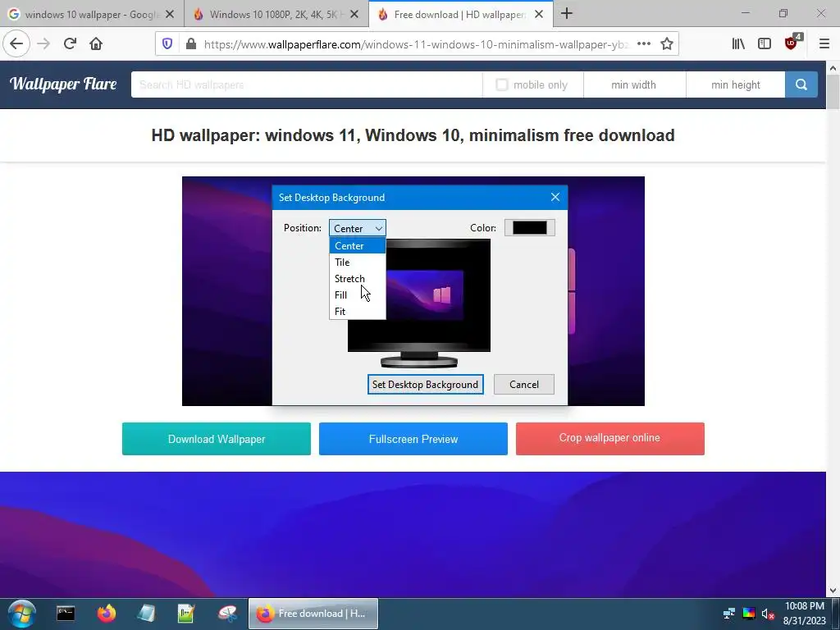840x630 pixels.
Task: Choose Fill from position list
Action: point(358,295)
